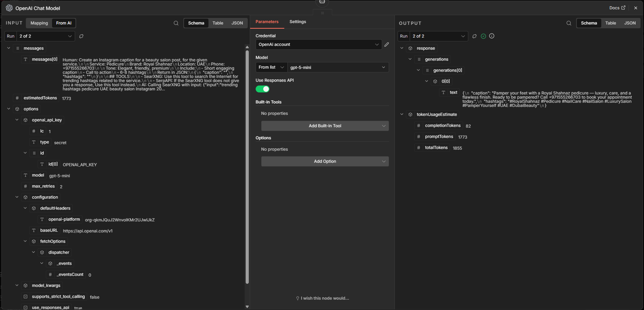Viewport: 644px width, 310px height.
Task: Click the output panel search icon
Action: coord(569,23)
